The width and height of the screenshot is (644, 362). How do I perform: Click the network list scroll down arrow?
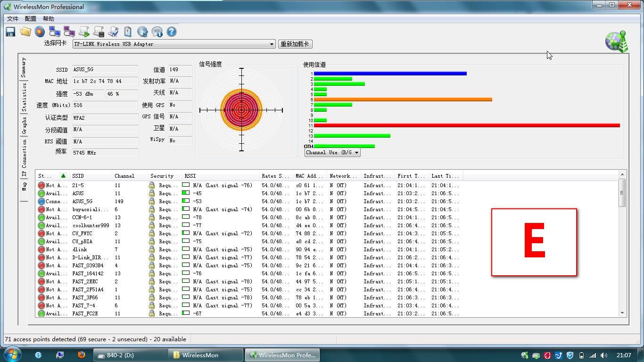point(622,313)
